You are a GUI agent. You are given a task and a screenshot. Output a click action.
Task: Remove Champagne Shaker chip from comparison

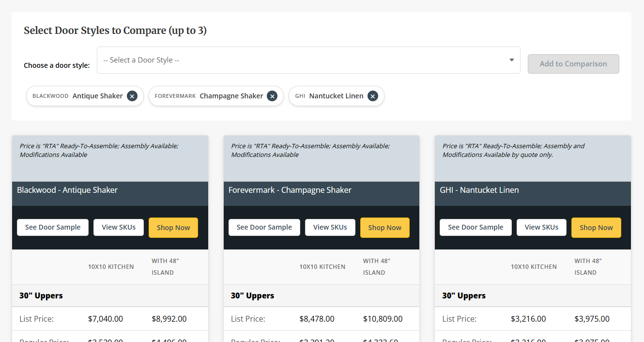click(272, 96)
